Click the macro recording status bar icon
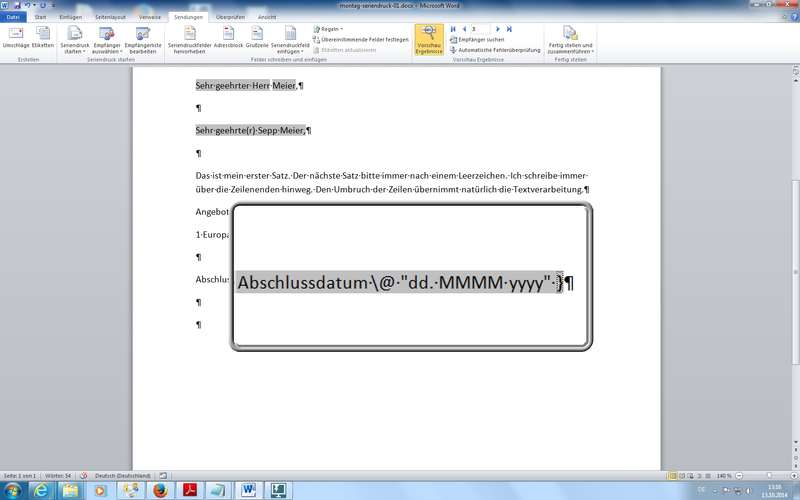The height and width of the screenshot is (500, 800). tap(163, 476)
